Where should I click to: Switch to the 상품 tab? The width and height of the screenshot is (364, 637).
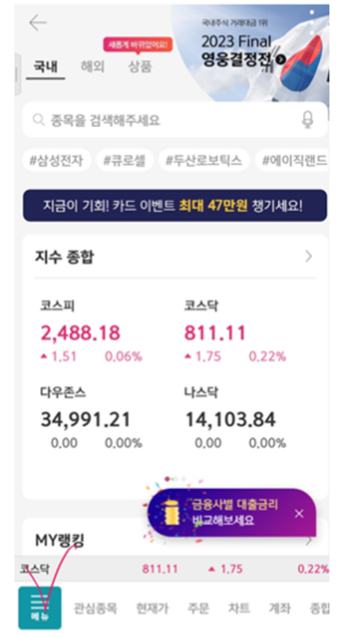(x=140, y=66)
